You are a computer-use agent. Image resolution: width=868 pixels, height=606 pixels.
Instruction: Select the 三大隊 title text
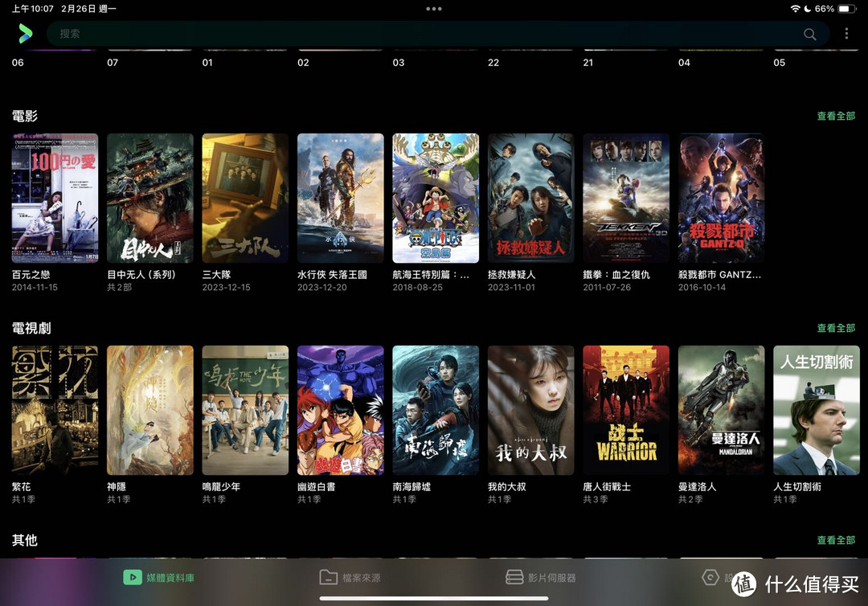(216, 275)
